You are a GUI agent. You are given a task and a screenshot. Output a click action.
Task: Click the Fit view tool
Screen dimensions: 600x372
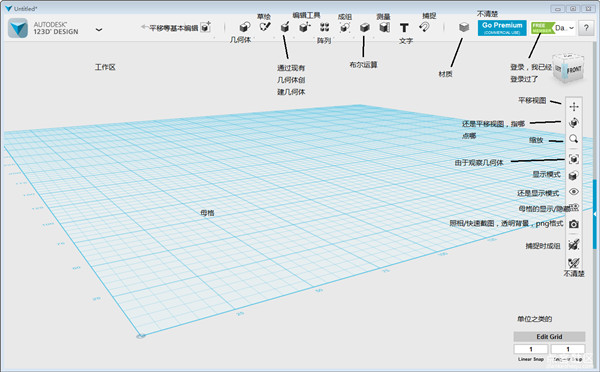(x=574, y=159)
